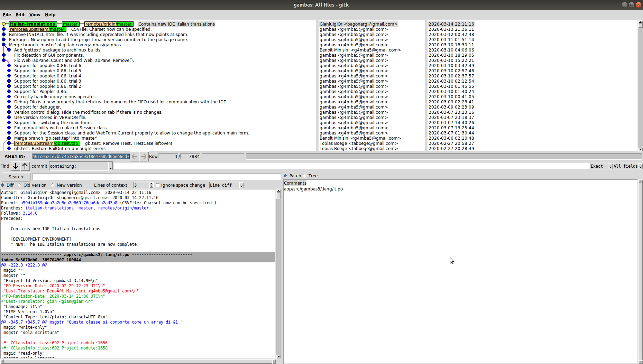Enable Ignore space change checkbox
Viewport: 643px width, 364px height.
pos(158,185)
